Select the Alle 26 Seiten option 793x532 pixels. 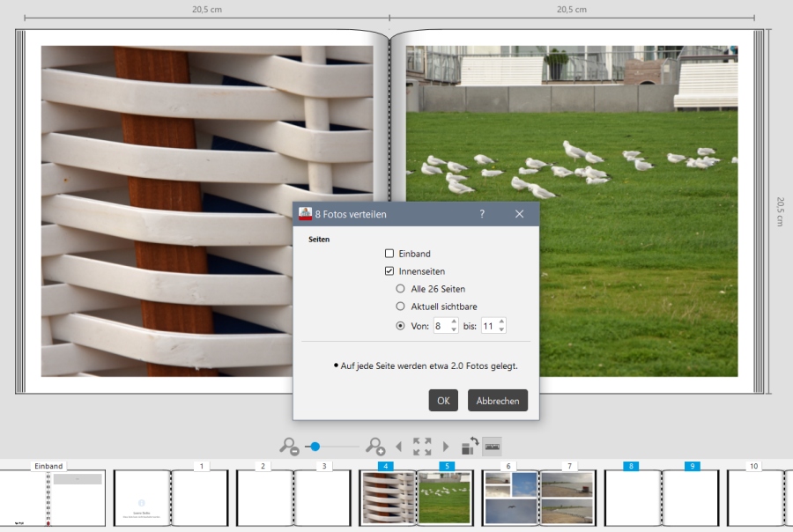click(x=401, y=289)
